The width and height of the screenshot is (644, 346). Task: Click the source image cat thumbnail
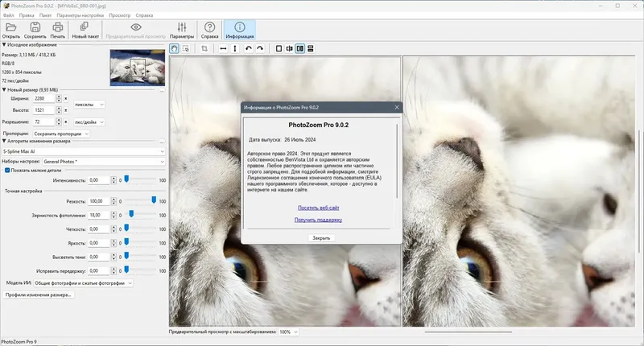(x=137, y=68)
